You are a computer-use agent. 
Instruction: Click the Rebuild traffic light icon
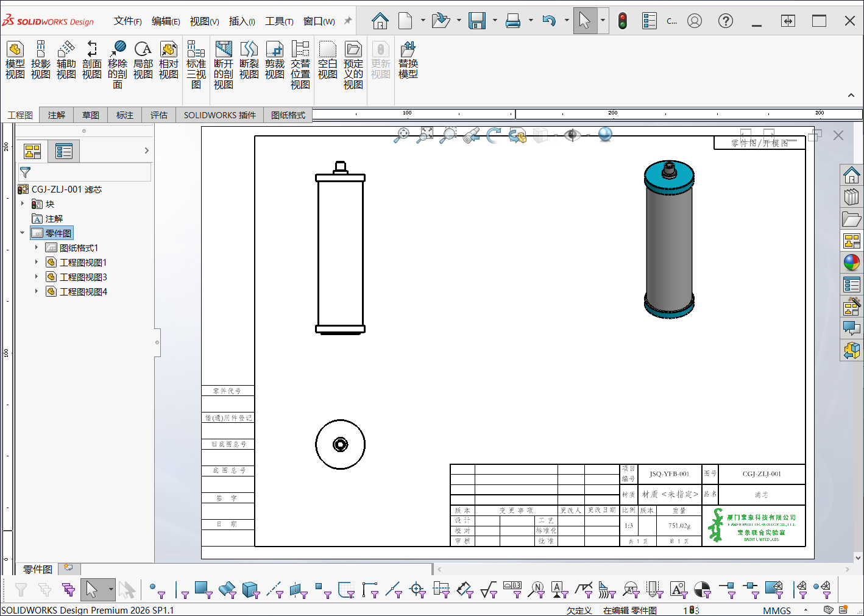tap(622, 21)
